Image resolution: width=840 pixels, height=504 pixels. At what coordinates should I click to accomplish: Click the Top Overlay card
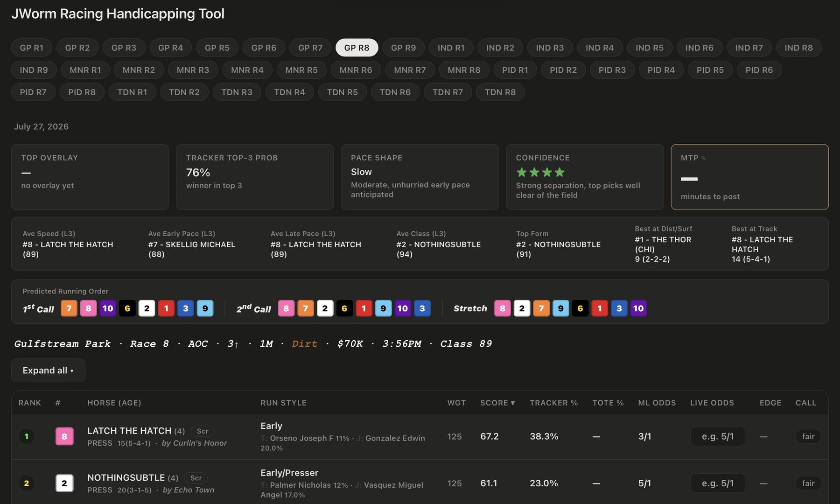(90, 177)
